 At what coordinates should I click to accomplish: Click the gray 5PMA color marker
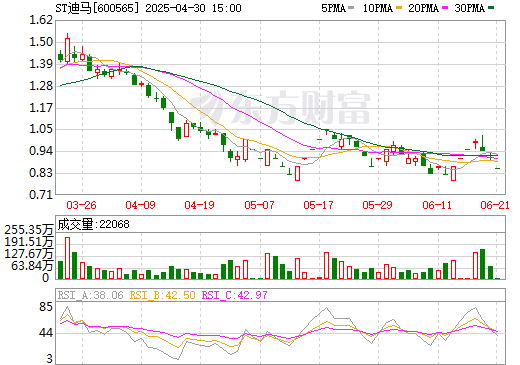[351, 8]
